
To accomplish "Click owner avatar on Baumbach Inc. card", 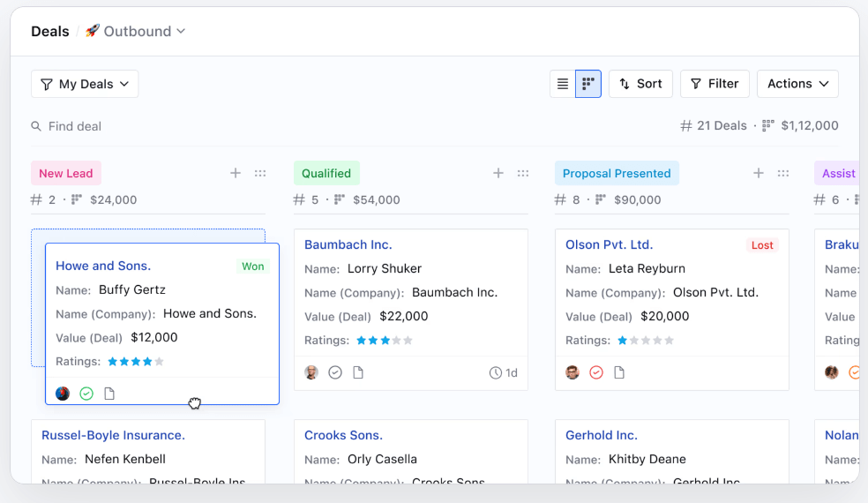I will (311, 372).
